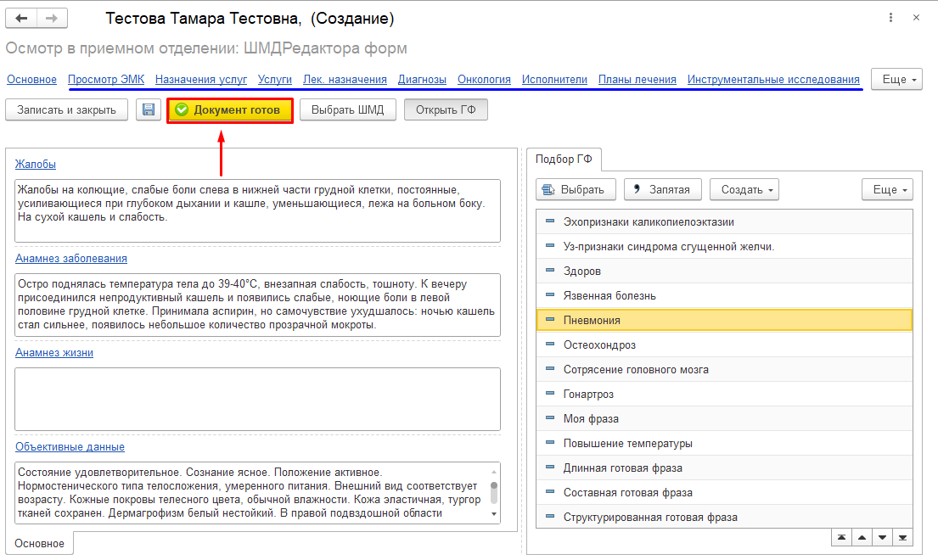The height and width of the screenshot is (560, 938).
Task: Click the scroll down arrow in Объективные данные field
Action: (494, 514)
